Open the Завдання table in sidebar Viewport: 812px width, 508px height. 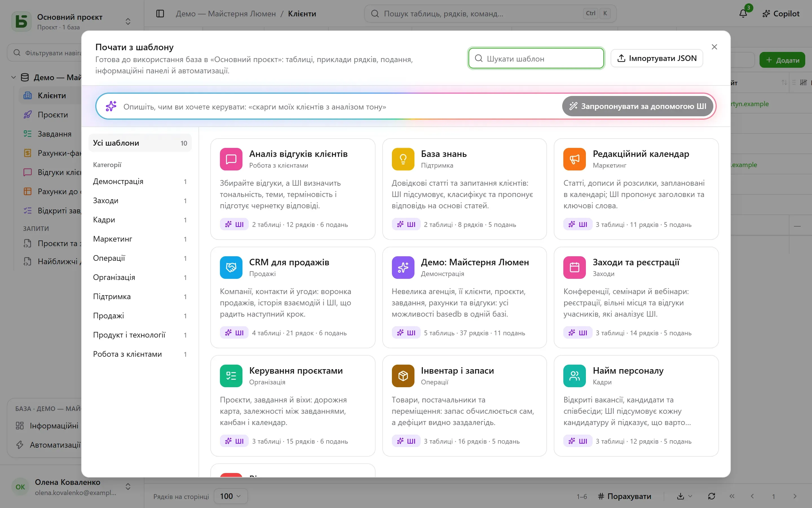click(50, 134)
